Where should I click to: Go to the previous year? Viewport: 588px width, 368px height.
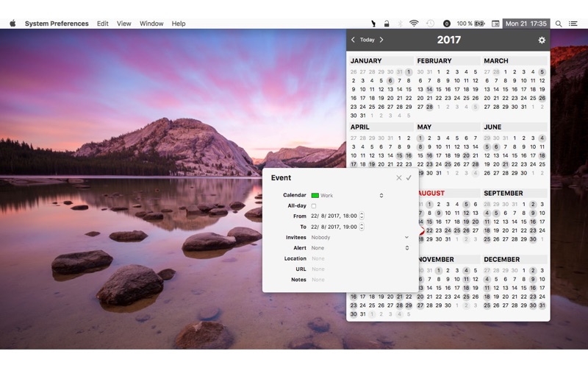coord(353,40)
